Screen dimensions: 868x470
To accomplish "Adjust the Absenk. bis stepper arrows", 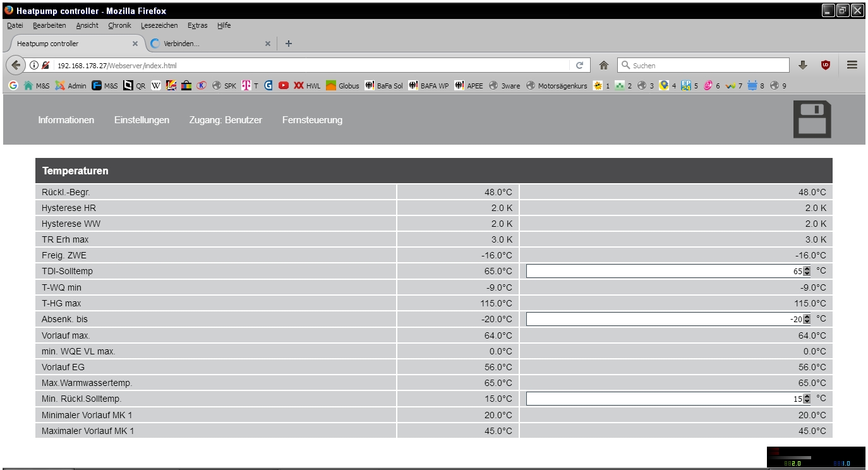I will pos(807,320).
